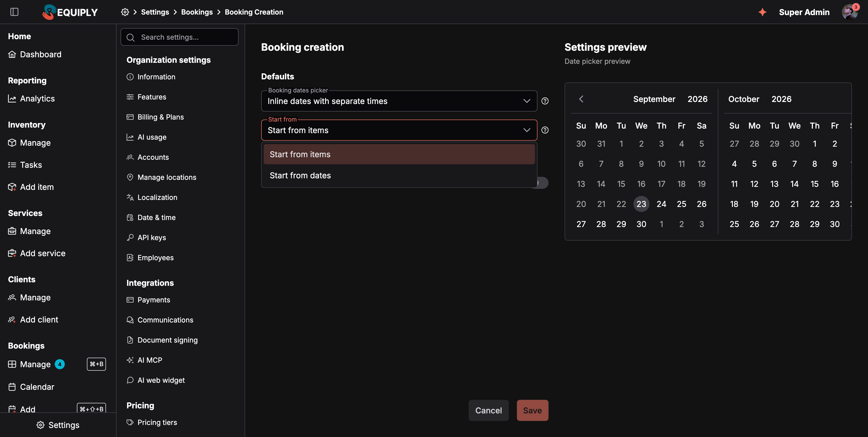Open Billing & Plans settings
Screen dimensions: 868x437
tap(155, 117)
